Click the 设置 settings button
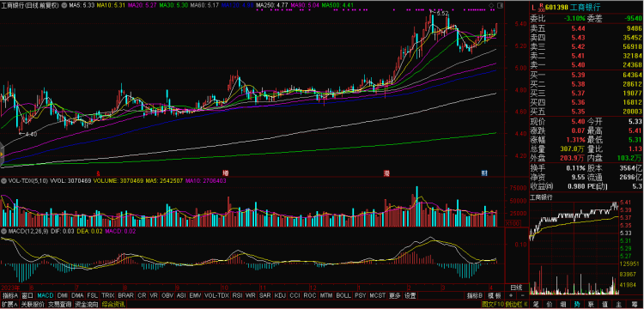Viewport: 644px width, 309px height. [x=410, y=295]
